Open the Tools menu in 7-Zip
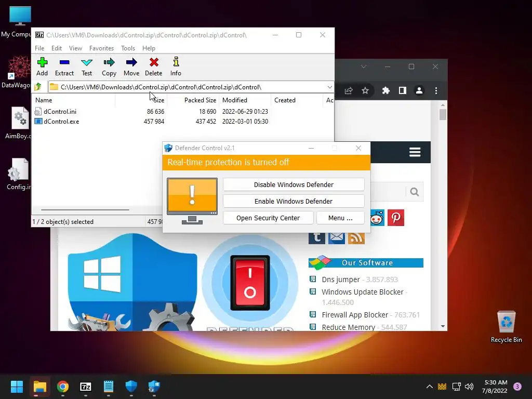532x399 pixels. pyautogui.click(x=128, y=48)
